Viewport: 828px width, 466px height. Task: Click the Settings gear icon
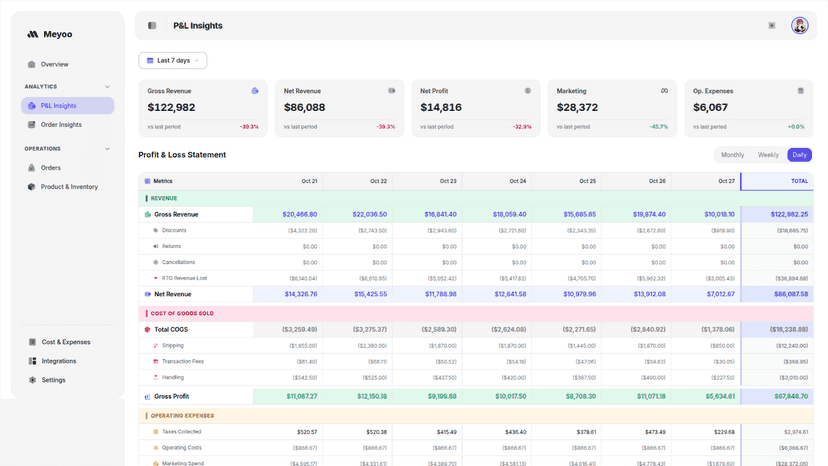pyautogui.click(x=32, y=380)
